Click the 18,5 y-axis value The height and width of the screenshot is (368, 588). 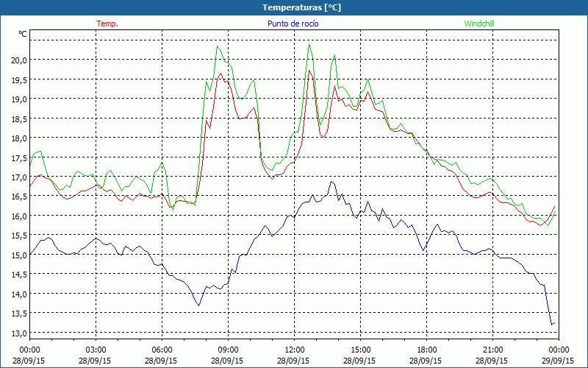(20, 118)
